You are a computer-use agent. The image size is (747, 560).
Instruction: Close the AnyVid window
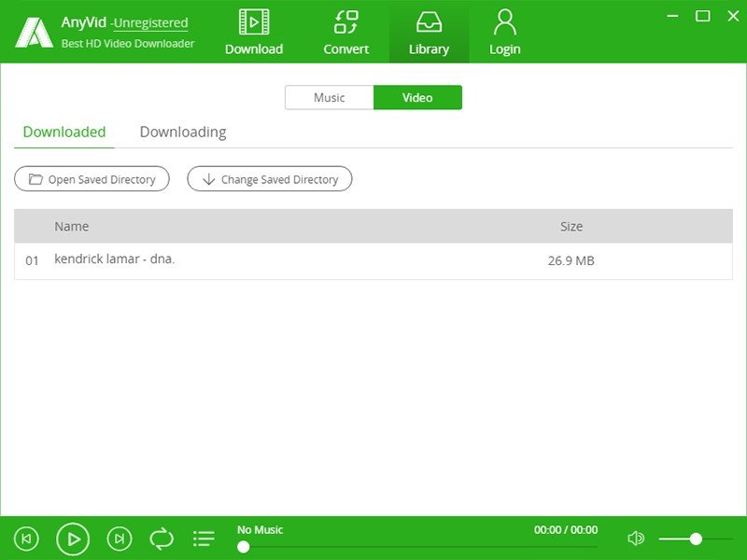(x=733, y=16)
